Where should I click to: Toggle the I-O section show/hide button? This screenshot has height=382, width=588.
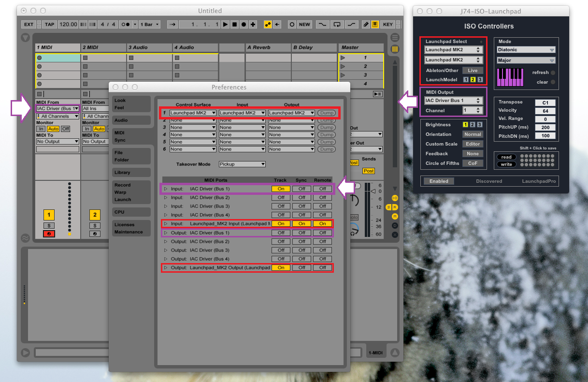click(395, 198)
